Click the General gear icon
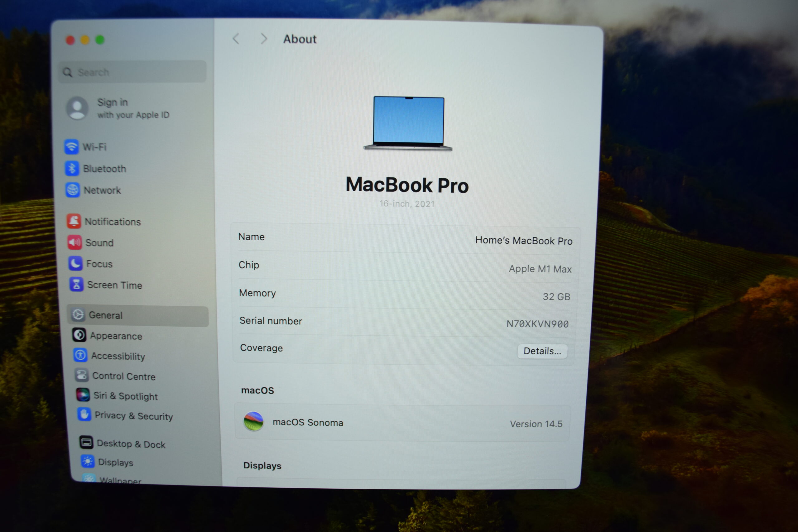Viewport: 798px width, 532px height. [78, 315]
